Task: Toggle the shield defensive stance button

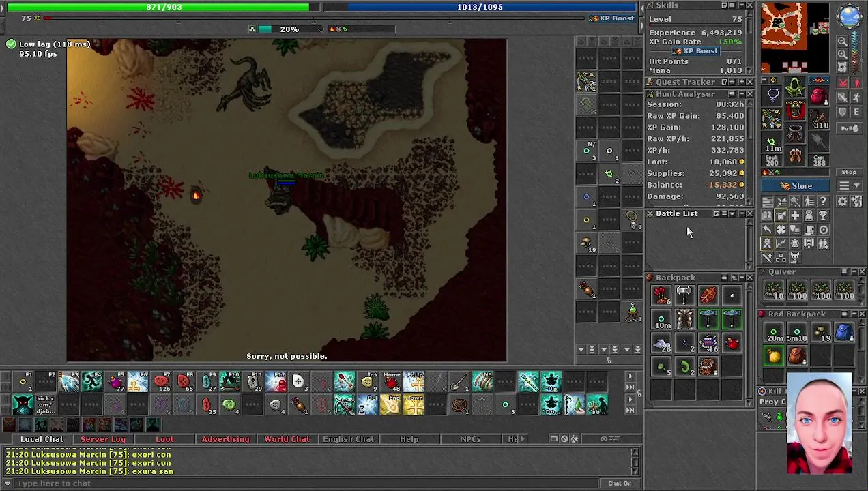Action: click(843, 112)
